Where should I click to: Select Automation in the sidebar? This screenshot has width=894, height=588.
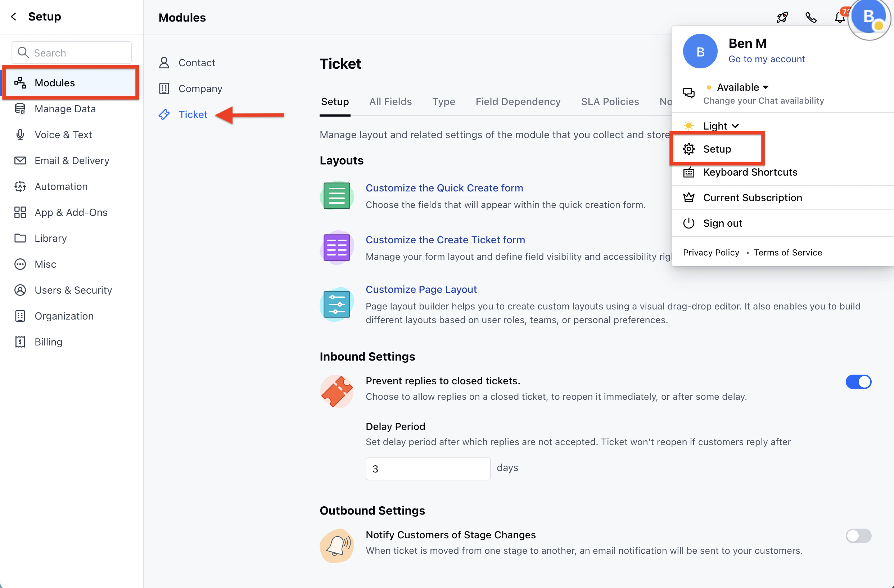(x=61, y=187)
